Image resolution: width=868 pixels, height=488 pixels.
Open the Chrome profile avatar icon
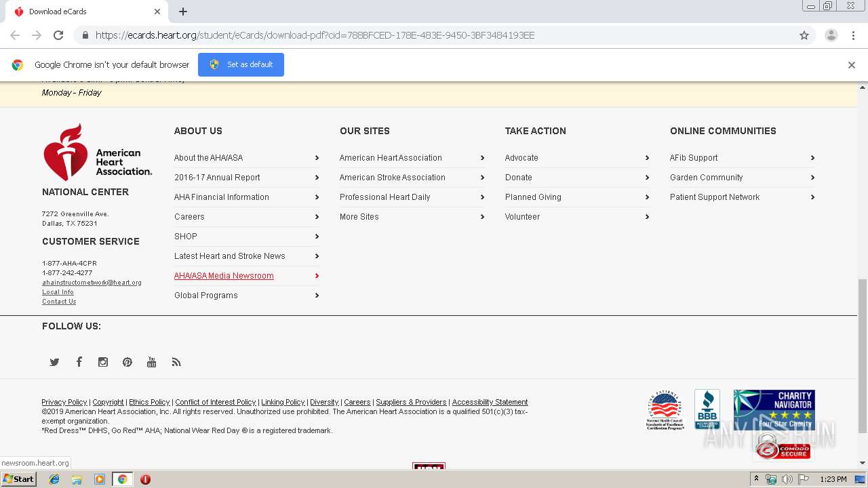coord(831,35)
